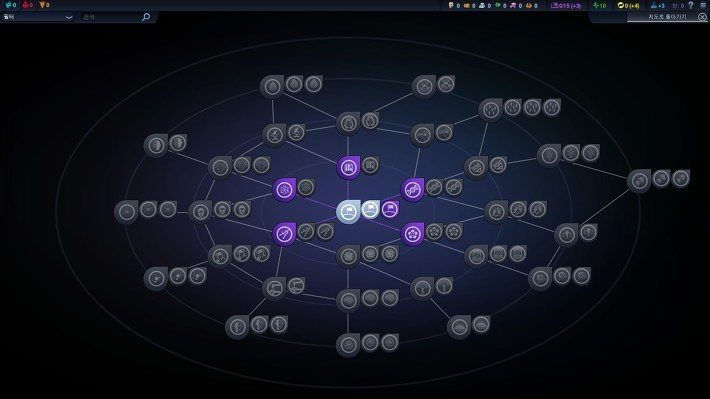Select the purple DNA helix research node
Viewport: 710px width, 399px height.
(x=412, y=189)
